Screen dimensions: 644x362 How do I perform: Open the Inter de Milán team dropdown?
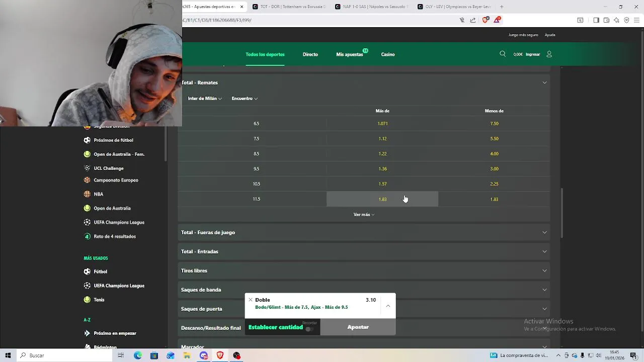[x=205, y=99]
